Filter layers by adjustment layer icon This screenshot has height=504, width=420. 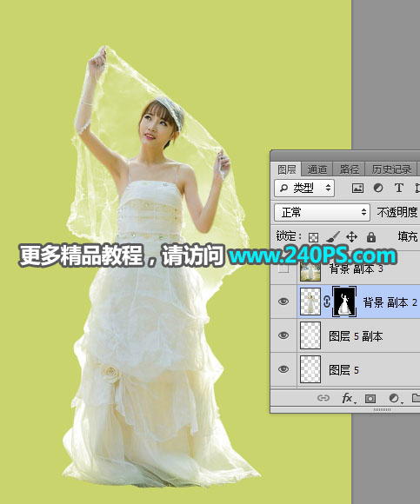point(378,188)
